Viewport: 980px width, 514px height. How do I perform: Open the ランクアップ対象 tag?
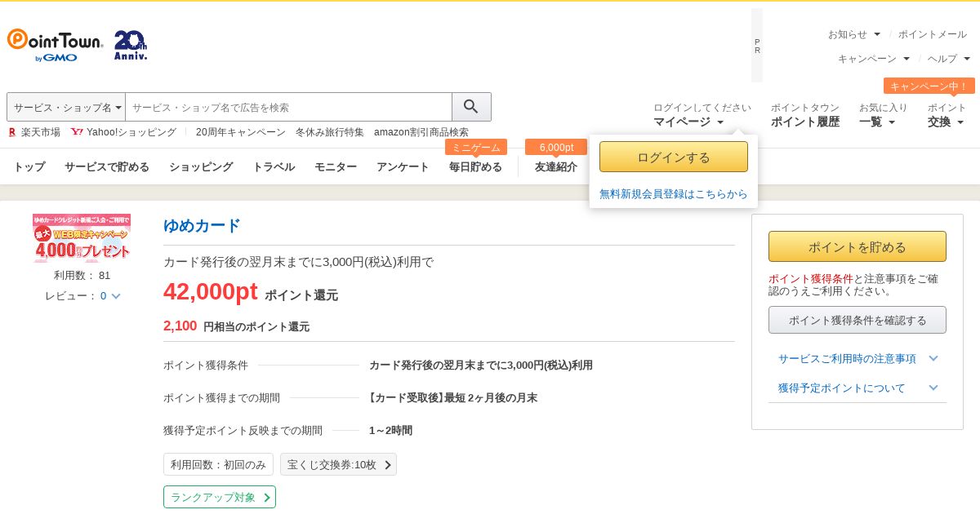pyautogui.click(x=220, y=497)
